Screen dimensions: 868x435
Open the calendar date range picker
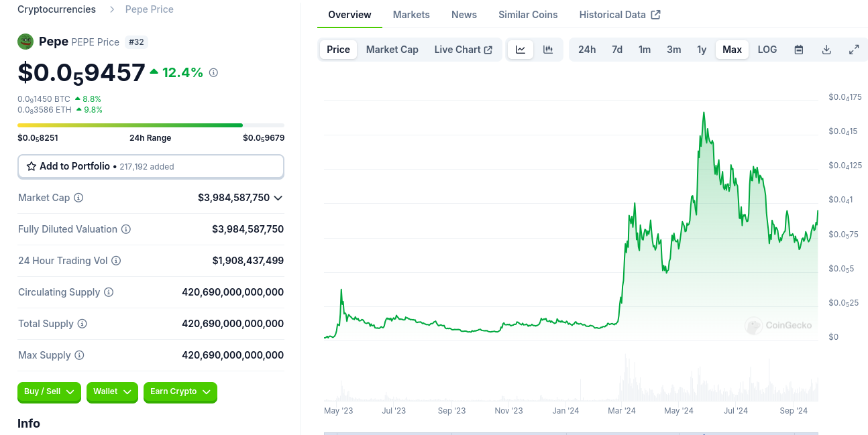tap(799, 50)
